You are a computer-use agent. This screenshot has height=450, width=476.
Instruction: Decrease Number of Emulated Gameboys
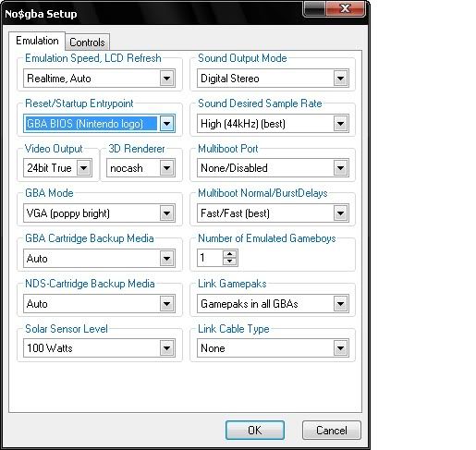229,261
